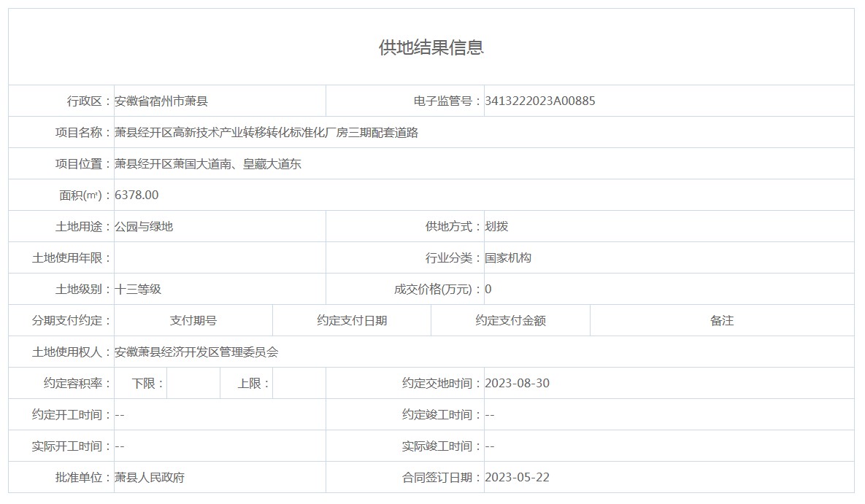
Task: Click the supply method value 划拨
Action: click(x=496, y=227)
